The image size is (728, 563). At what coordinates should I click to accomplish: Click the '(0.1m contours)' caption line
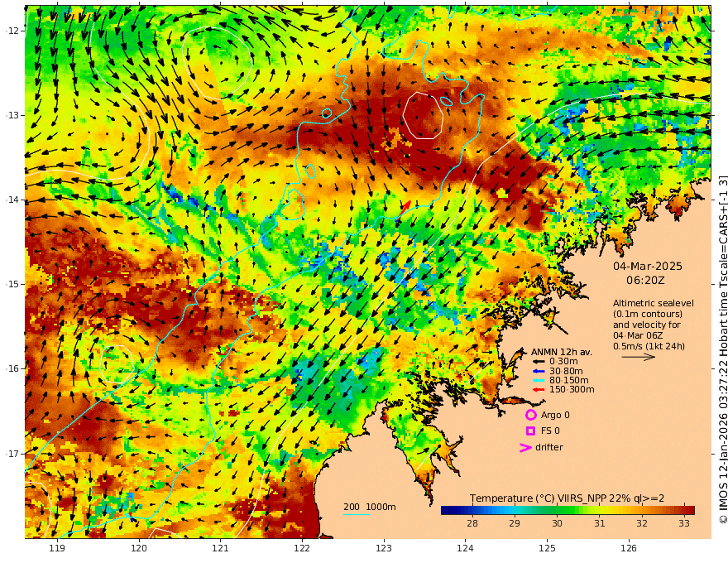[648, 314]
